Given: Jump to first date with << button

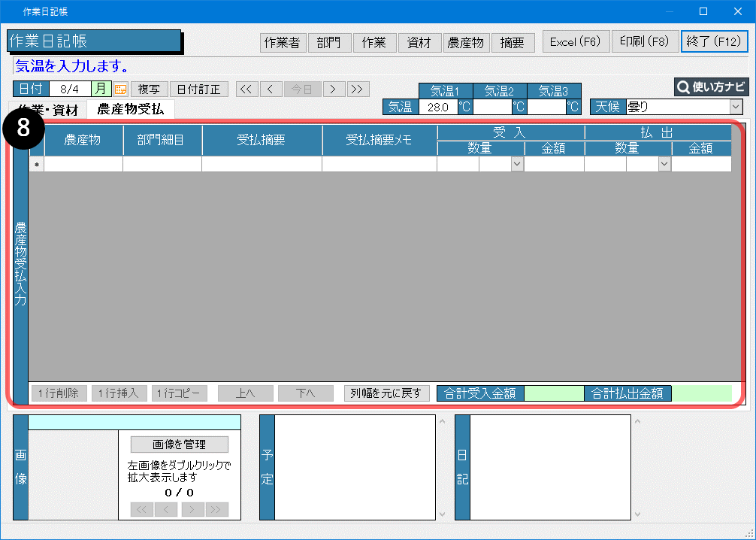Looking at the screenshot, I should (x=245, y=89).
